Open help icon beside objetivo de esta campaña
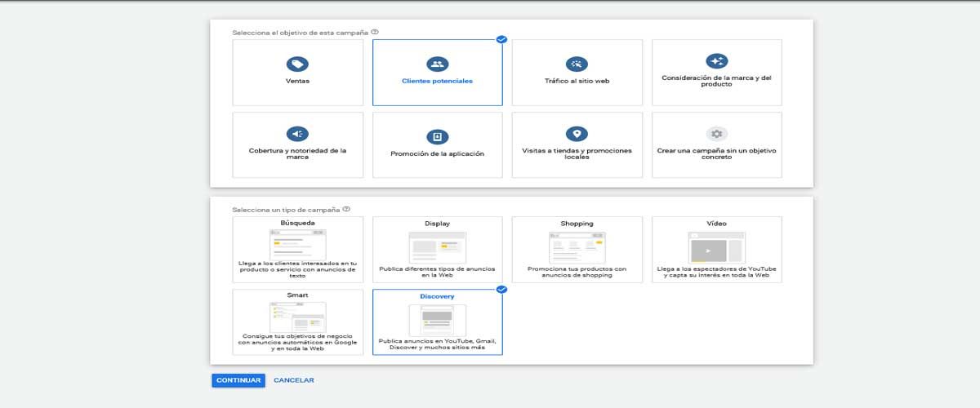980x408 pixels. (375, 33)
